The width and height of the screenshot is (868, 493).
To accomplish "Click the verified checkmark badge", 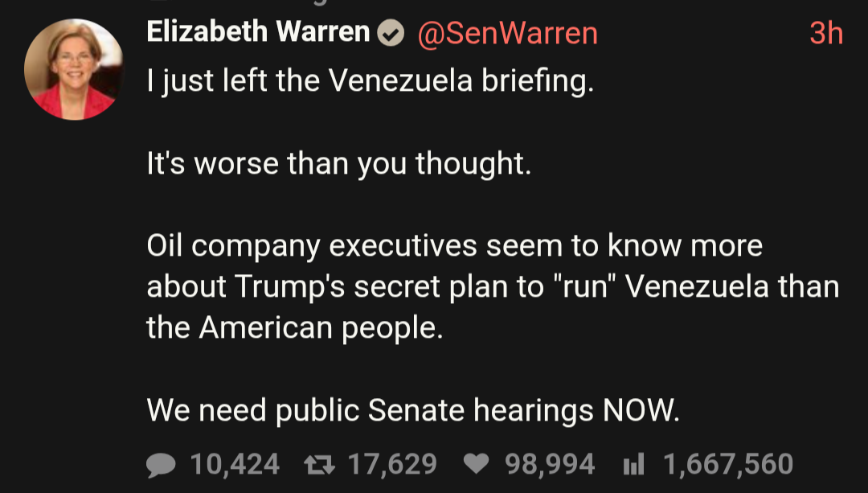I will click(391, 33).
